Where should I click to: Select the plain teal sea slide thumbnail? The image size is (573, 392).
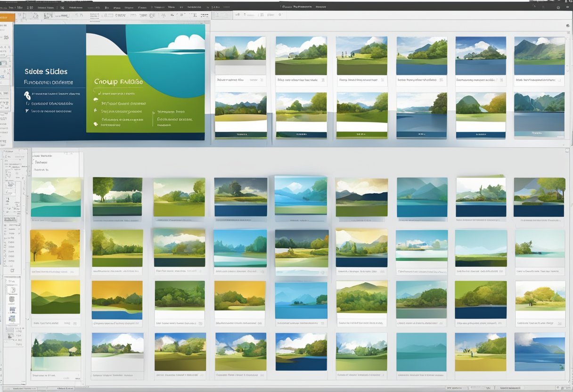tap(421, 351)
